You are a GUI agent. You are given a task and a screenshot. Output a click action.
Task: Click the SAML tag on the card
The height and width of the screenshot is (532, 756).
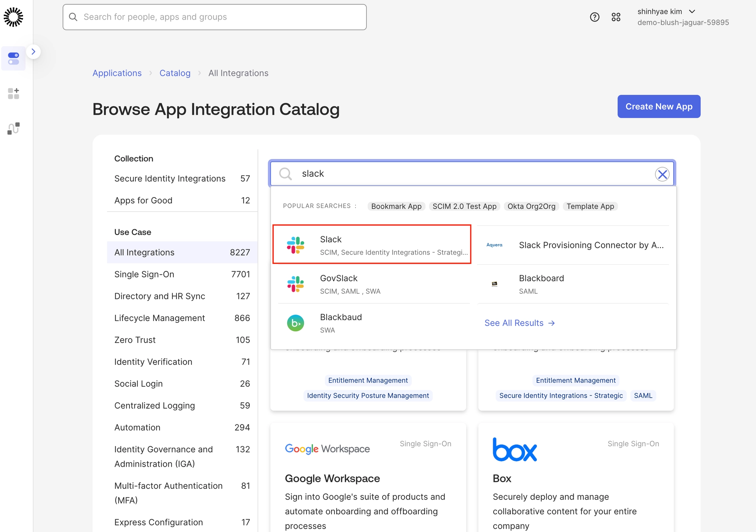tap(643, 395)
